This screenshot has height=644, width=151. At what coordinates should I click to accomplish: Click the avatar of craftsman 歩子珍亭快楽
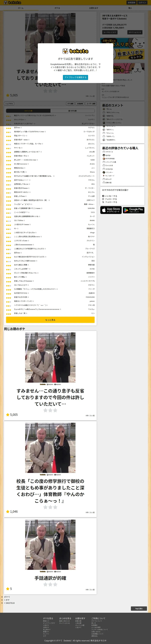(104, 159)
